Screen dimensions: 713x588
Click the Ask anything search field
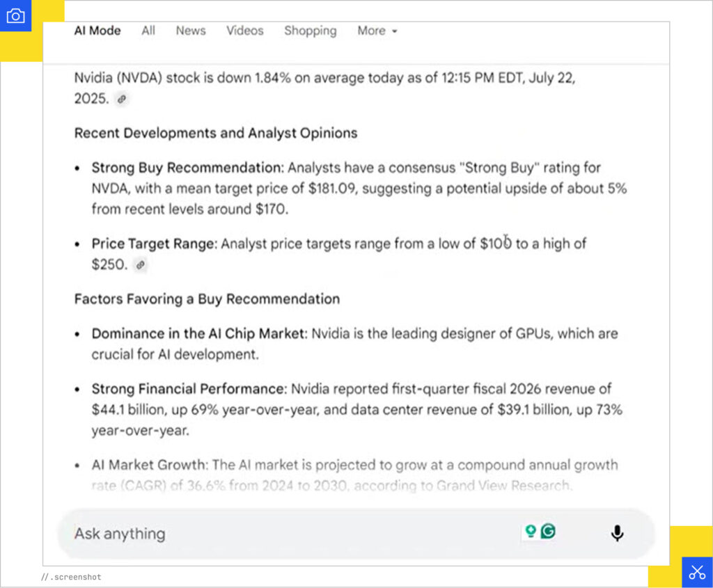[x=209, y=533]
